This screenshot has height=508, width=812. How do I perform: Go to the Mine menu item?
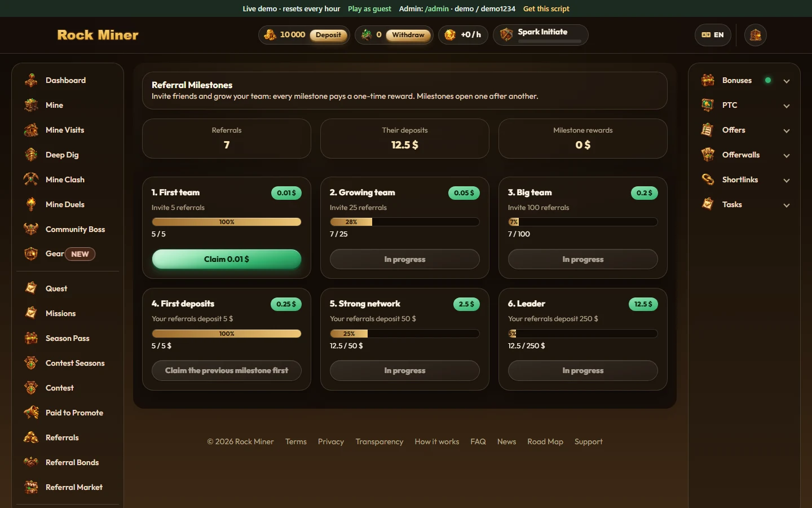coord(68,105)
